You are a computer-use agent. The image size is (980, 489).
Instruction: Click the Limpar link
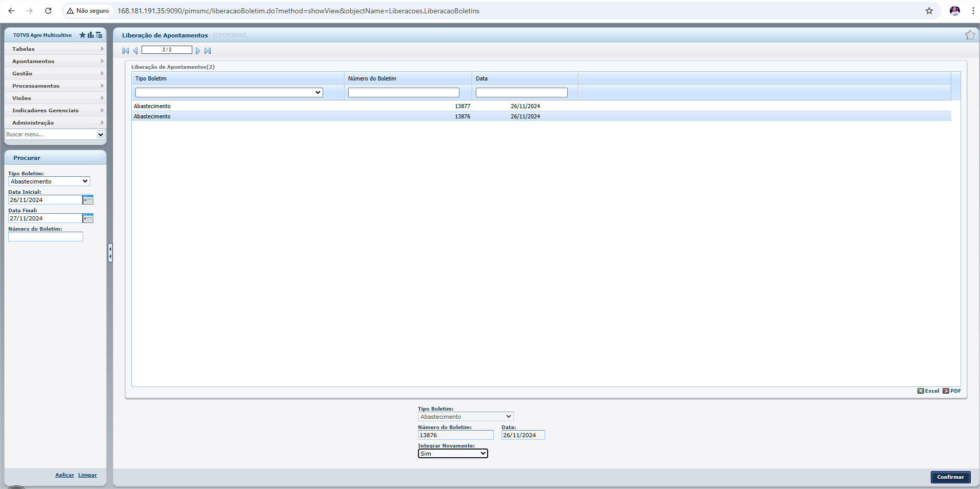[x=88, y=475]
